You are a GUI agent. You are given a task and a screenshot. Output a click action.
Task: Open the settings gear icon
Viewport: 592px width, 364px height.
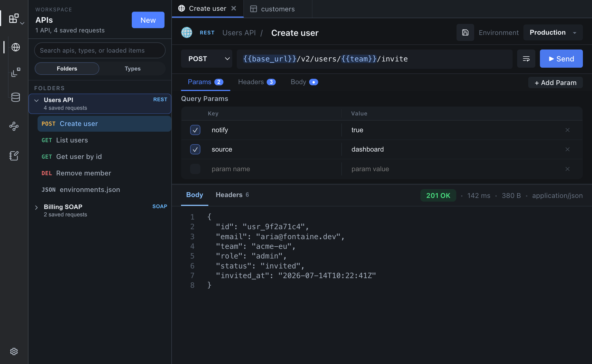pos(14,351)
